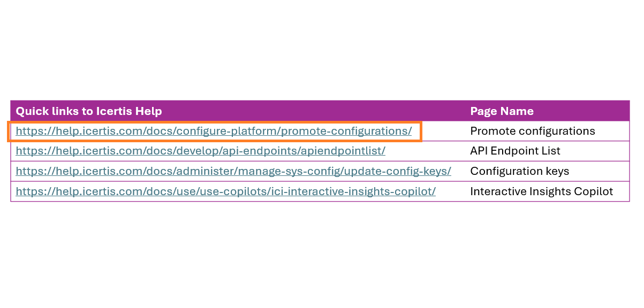Click inside the orange highlighted box
The image size is (644, 308).
click(x=214, y=131)
